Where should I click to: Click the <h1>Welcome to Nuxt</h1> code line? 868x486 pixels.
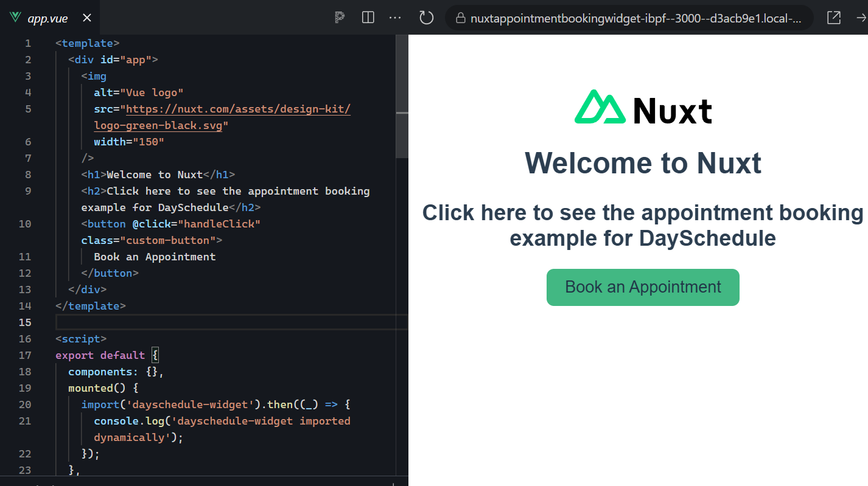click(158, 175)
